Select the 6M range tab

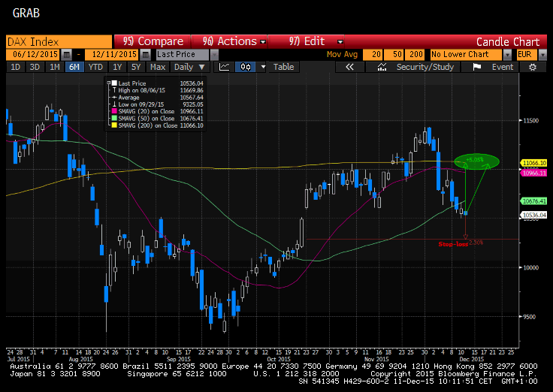tap(74, 67)
